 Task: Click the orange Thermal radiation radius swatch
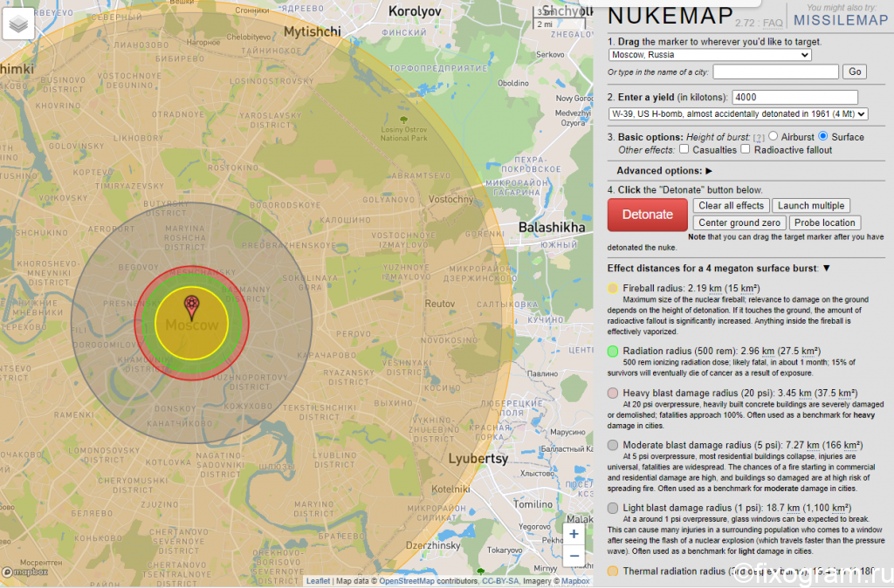613,571
